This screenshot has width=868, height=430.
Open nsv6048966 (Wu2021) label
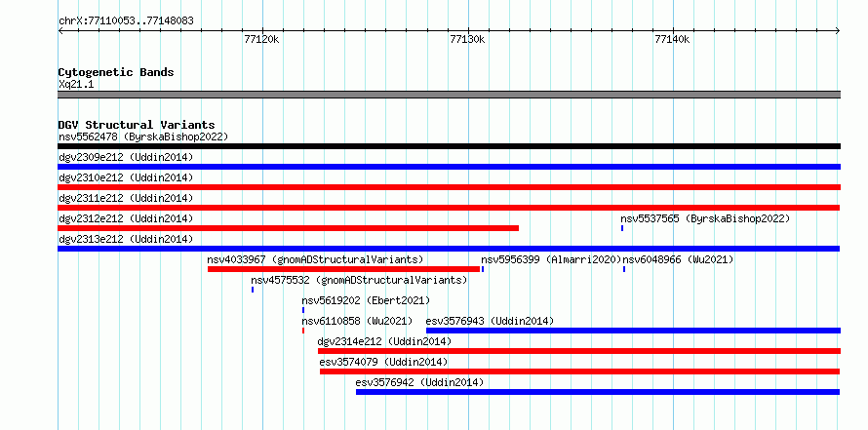678,259
